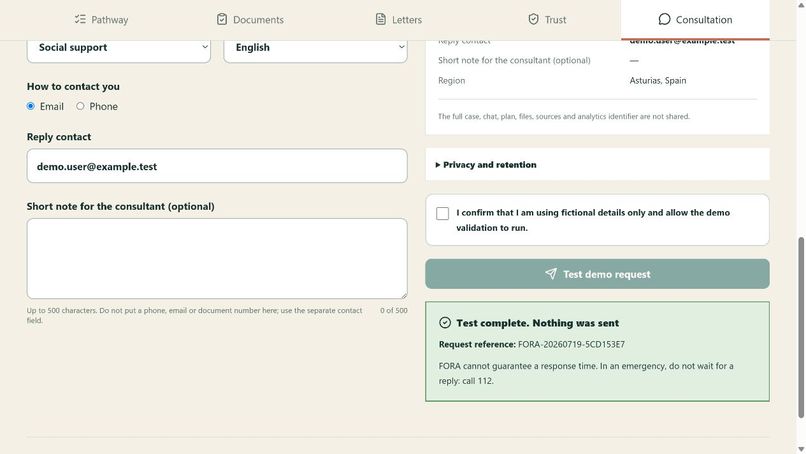Select the Consultation tab
The height and width of the screenshot is (454, 806).
695,20
